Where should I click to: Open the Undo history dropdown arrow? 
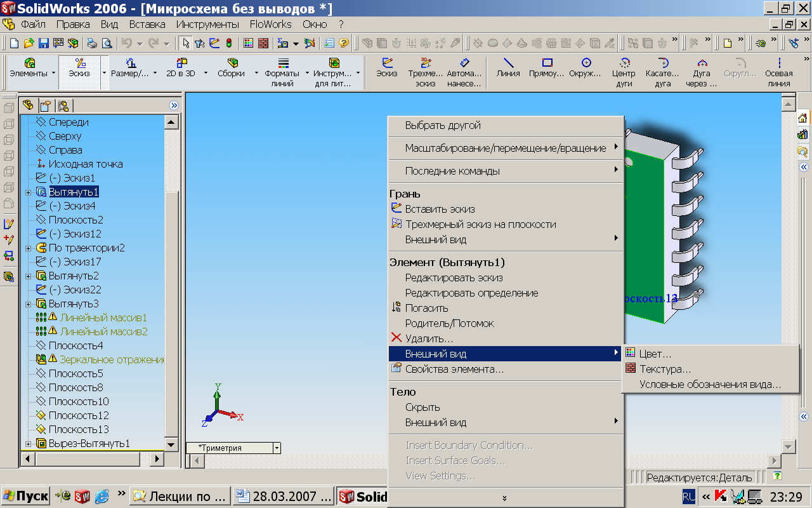pyautogui.click(x=140, y=43)
